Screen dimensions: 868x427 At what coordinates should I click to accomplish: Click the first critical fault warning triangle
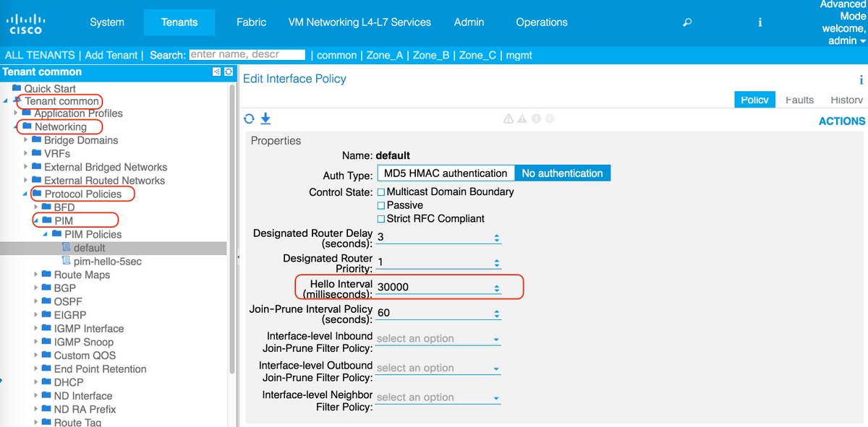click(509, 119)
